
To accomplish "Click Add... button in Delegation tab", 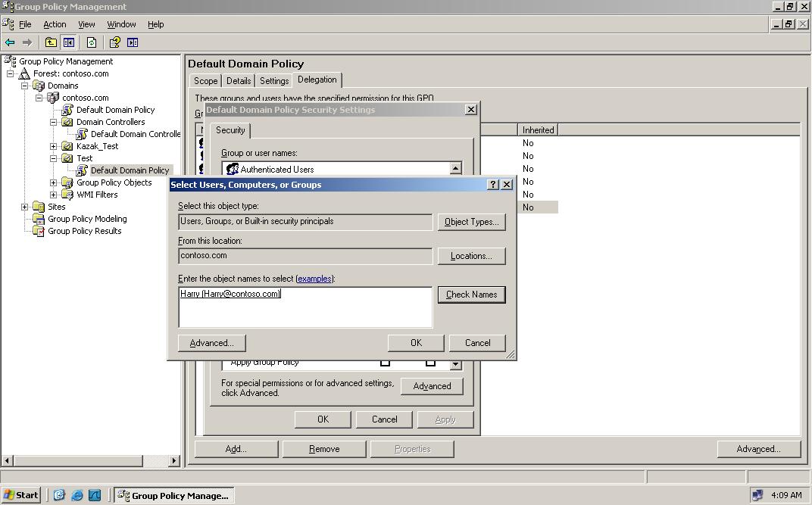I will coord(236,449).
